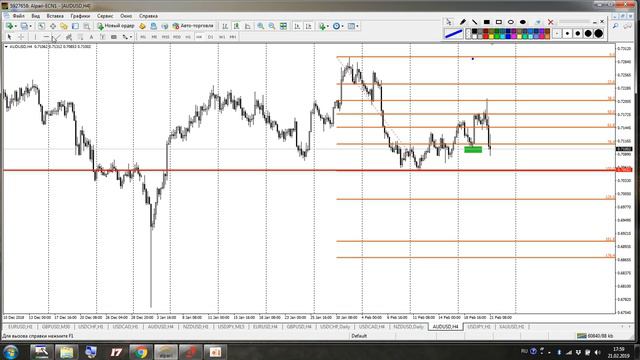The height and width of the screenshot is (360, 640).
Task: Switch to the XAUUSD,H1 chart tab
Action: [511, 327]
